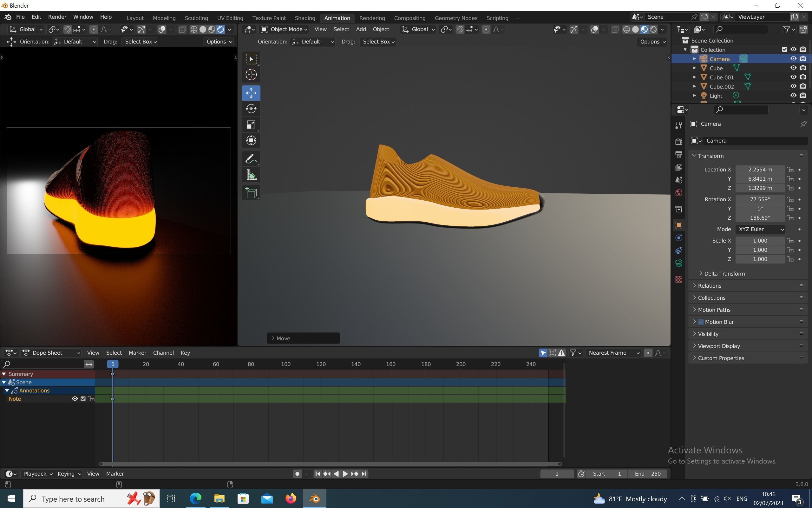Open the View Layer properties tab
This screenshot has width=812, height=508.
click(678, 167)
